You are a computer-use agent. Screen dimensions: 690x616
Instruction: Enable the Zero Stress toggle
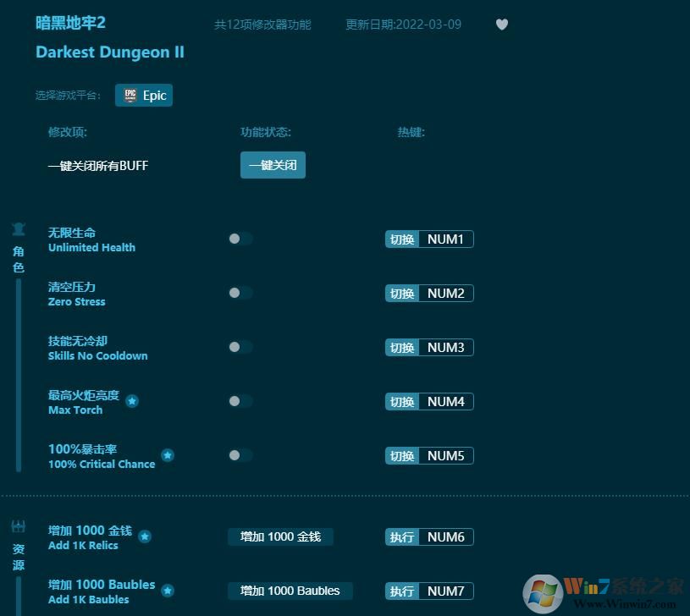pyautogui.click(x=238, y=293)
